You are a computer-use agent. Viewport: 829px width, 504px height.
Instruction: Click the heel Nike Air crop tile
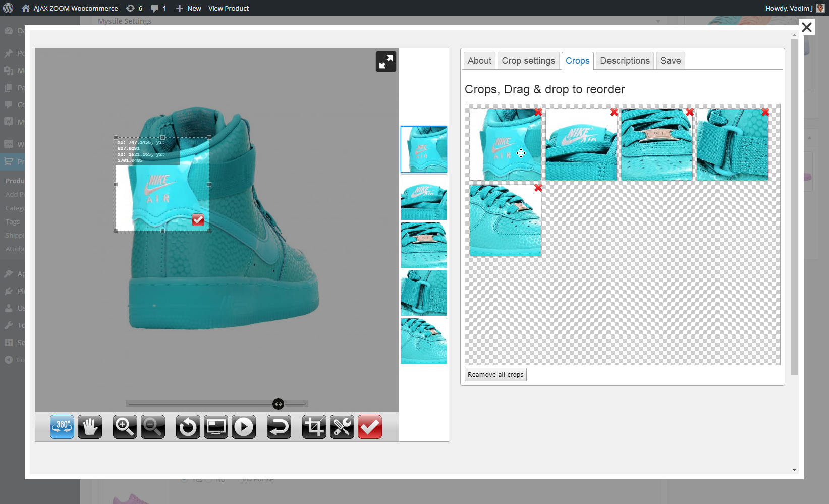pos(506,145)
